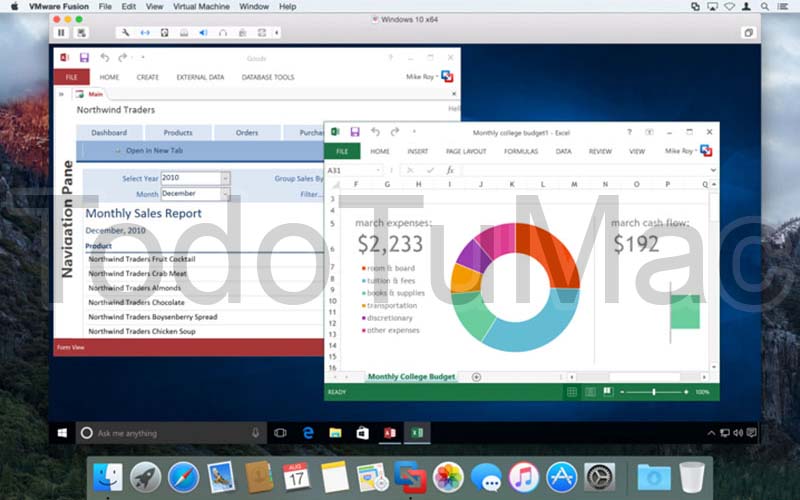800x500 pixels.
Task: Expand the Excel formula bar
Action: coord(713,170)
